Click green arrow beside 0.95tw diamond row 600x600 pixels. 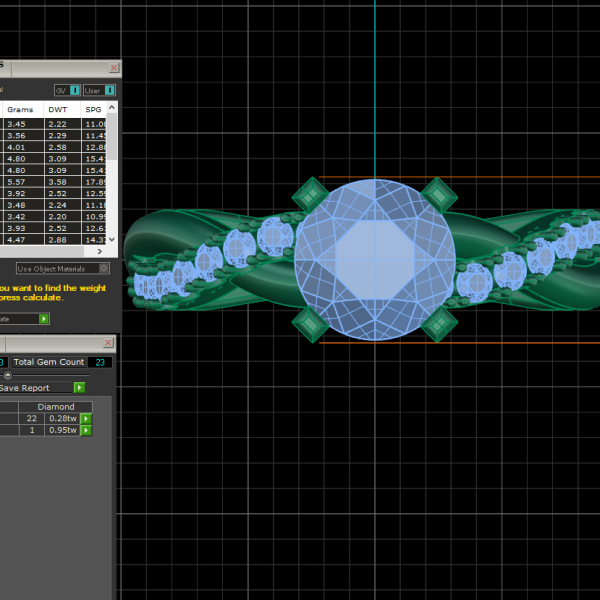pyautogui.click(x=86, y=430)
